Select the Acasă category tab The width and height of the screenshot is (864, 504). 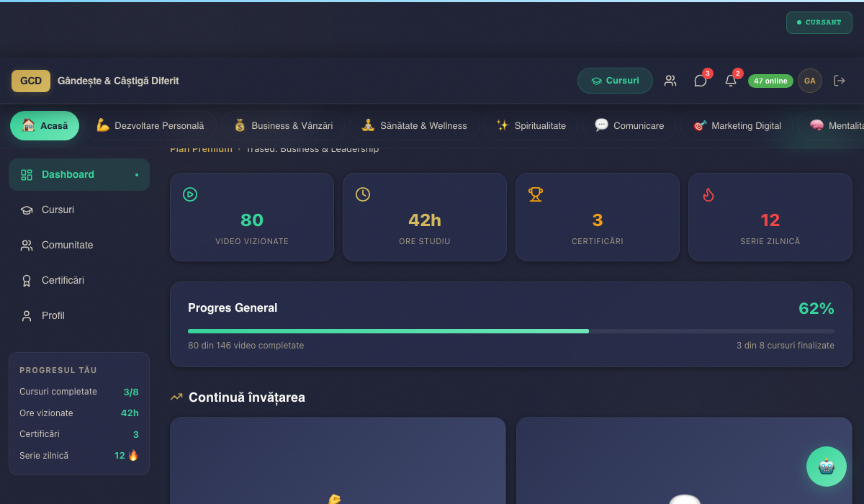click(45, 125)
